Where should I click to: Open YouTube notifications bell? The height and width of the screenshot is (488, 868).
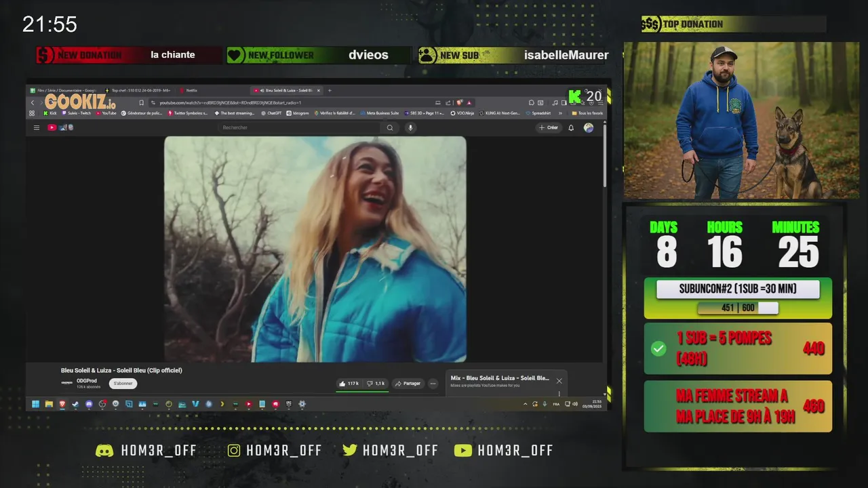point(571,127)
